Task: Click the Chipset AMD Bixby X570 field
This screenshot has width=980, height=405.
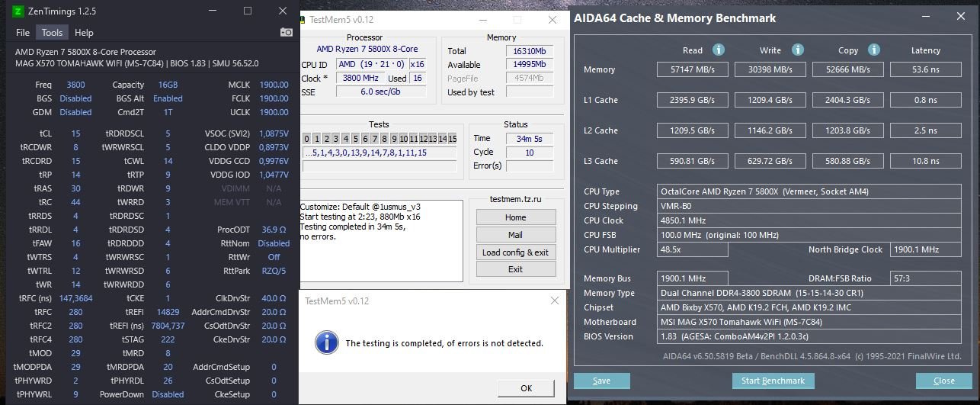Action: point(810,307)
